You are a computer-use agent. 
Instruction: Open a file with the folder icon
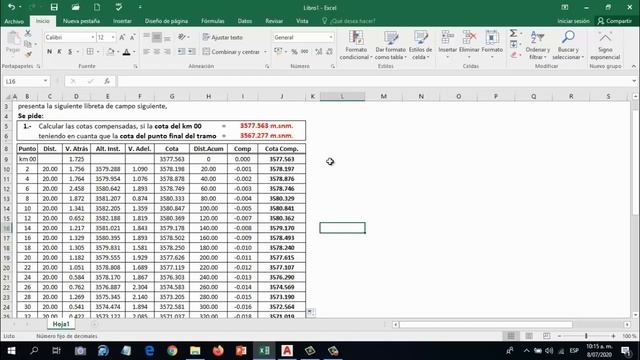[76, 7]
